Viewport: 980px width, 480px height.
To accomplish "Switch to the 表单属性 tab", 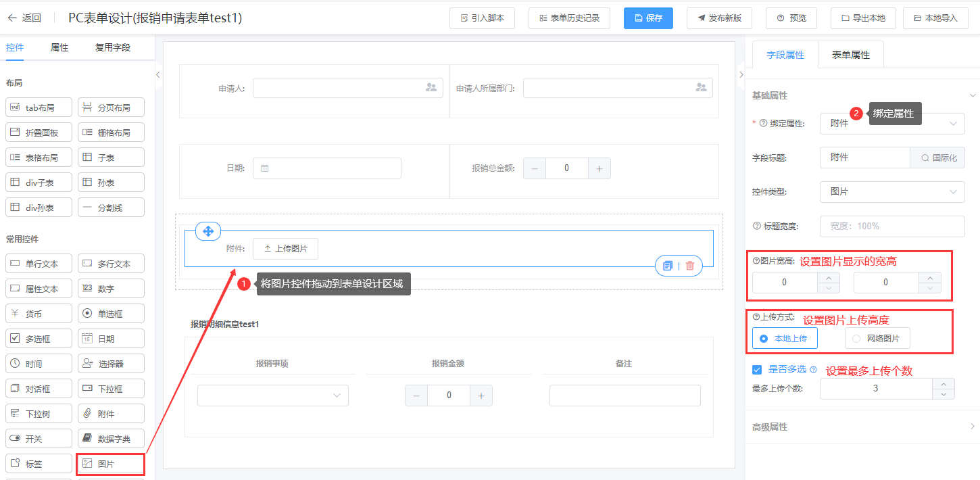I will [850, 55].
